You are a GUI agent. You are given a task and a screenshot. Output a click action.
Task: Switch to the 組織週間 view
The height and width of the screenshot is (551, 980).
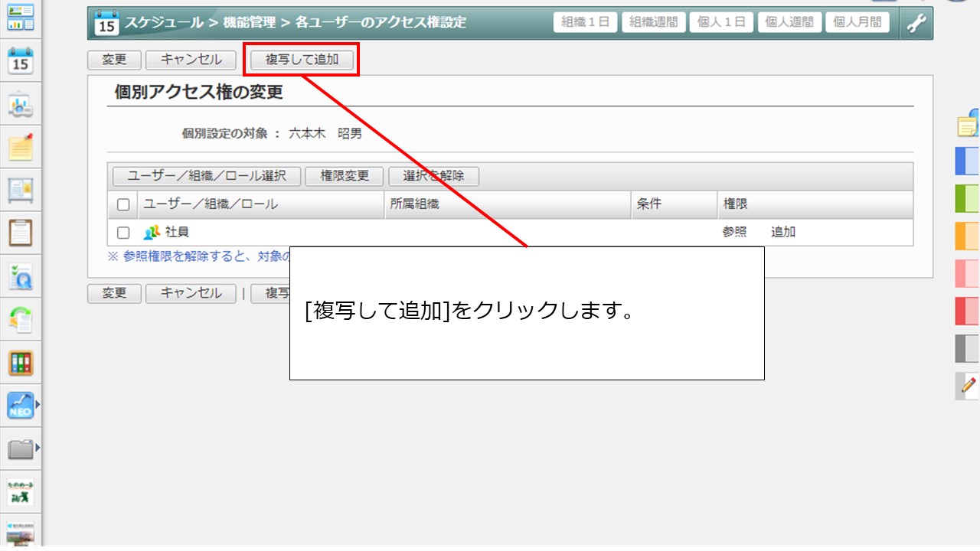[653, 22]
